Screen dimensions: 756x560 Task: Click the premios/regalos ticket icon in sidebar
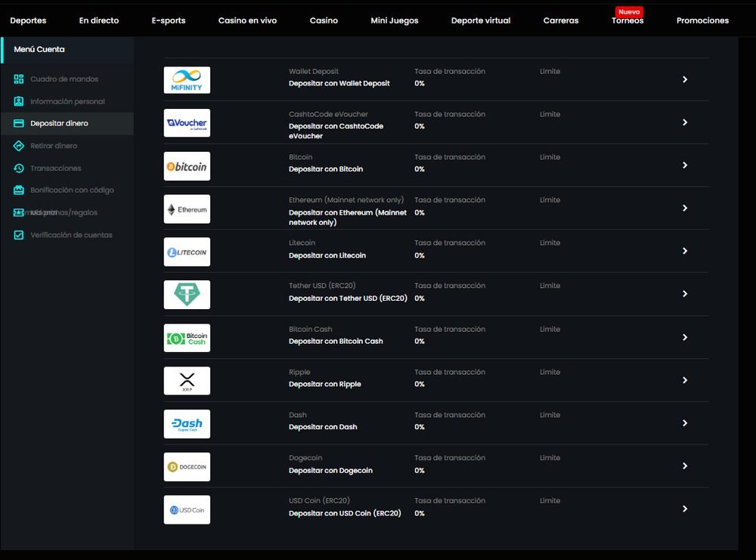pos(19,212)
